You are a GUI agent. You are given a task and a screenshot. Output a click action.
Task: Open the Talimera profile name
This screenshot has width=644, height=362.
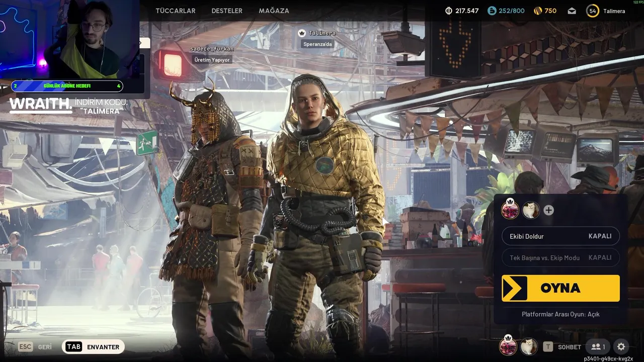click(x=614, y=11)
